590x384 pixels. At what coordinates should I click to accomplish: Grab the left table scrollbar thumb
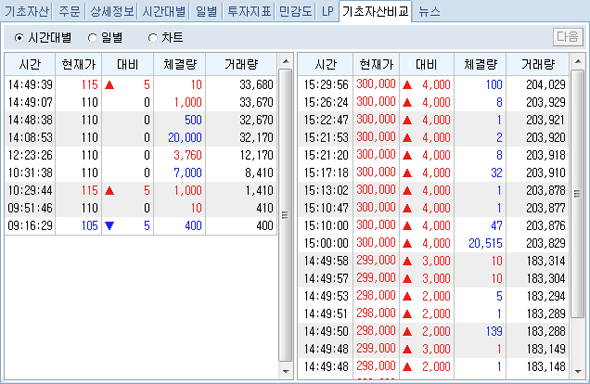[x=286, y=215]
